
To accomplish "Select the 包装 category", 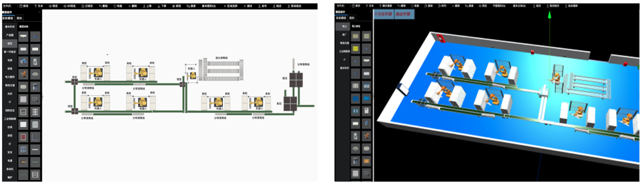I will click(10, 60).
